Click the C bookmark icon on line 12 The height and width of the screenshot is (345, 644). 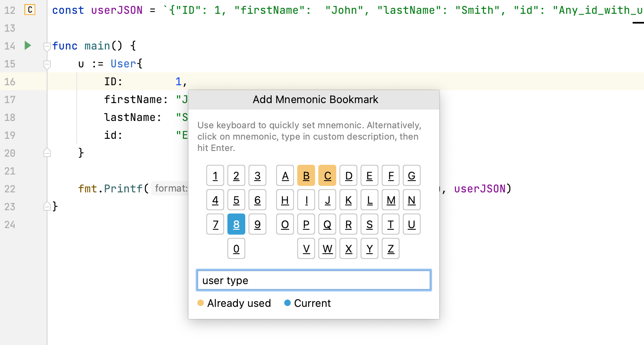pos(30,10)
